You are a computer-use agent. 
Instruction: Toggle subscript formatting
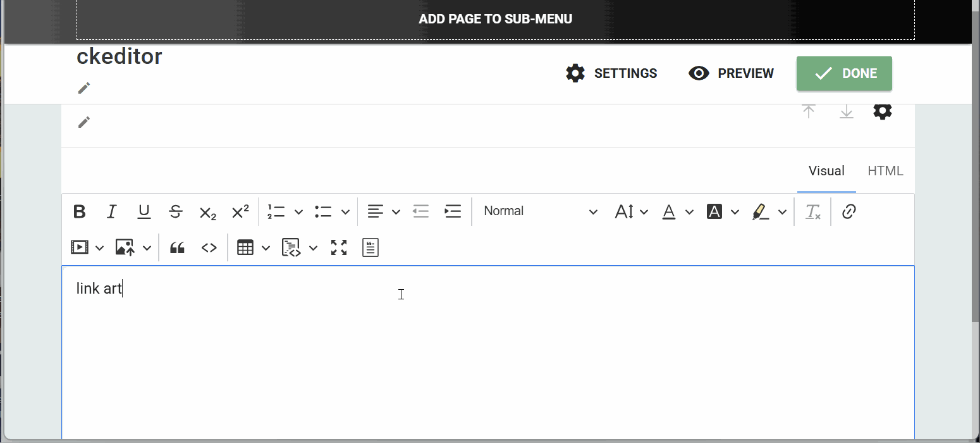click(x=208, y=211)
